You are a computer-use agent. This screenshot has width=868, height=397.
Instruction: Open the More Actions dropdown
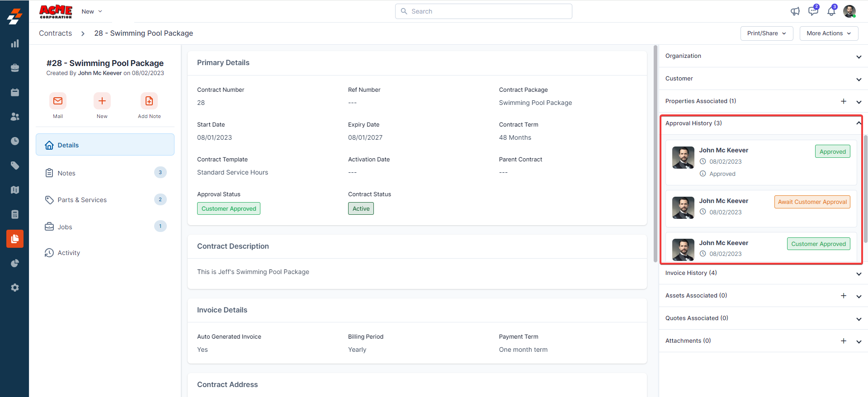828,33
